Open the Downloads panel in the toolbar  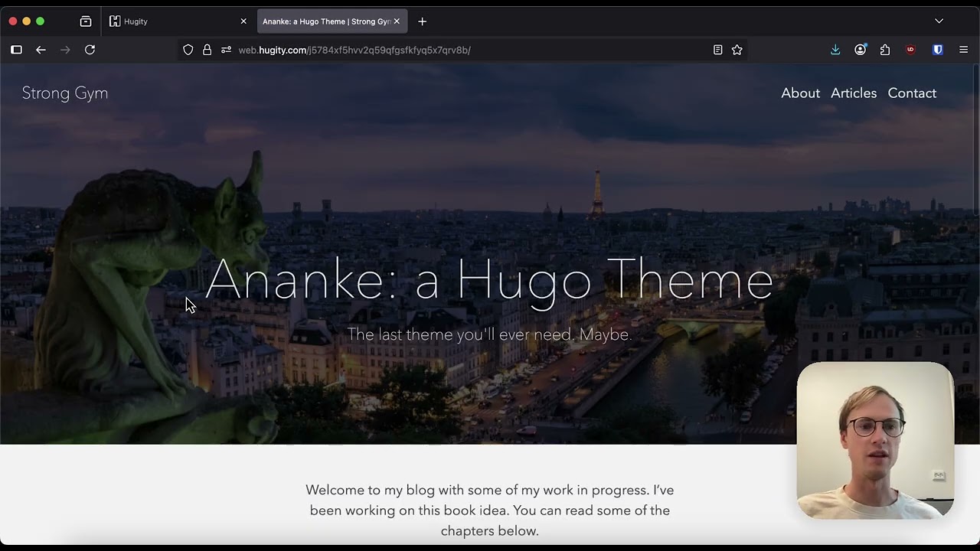click(835, 50)
